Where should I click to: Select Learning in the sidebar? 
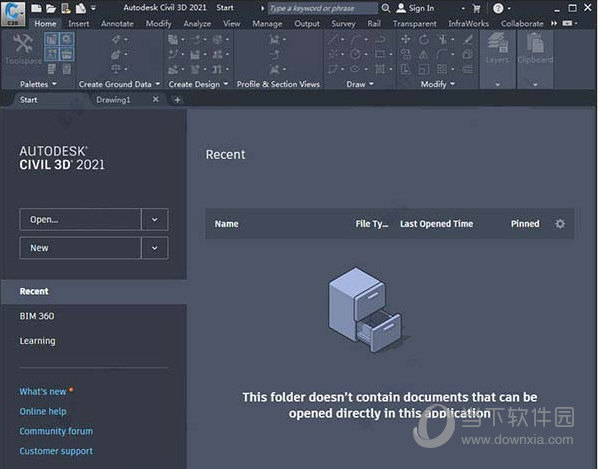click(x=37, y=341)
